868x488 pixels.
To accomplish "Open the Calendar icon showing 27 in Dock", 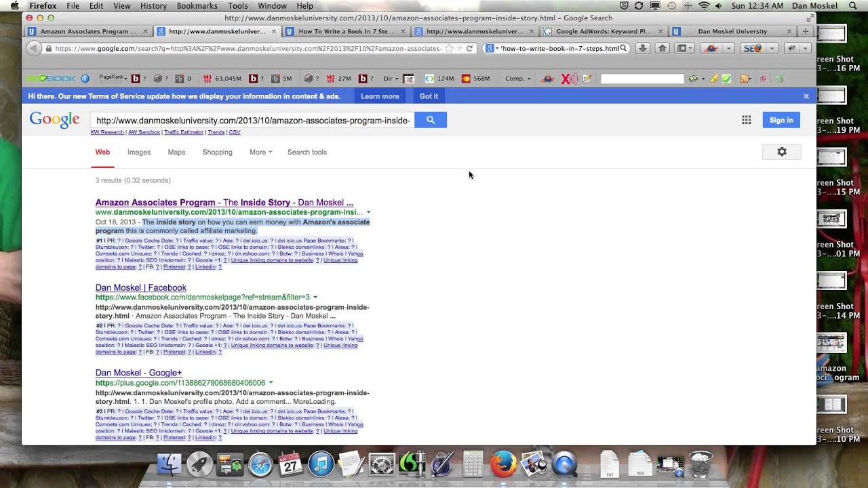I will (290, 465).
